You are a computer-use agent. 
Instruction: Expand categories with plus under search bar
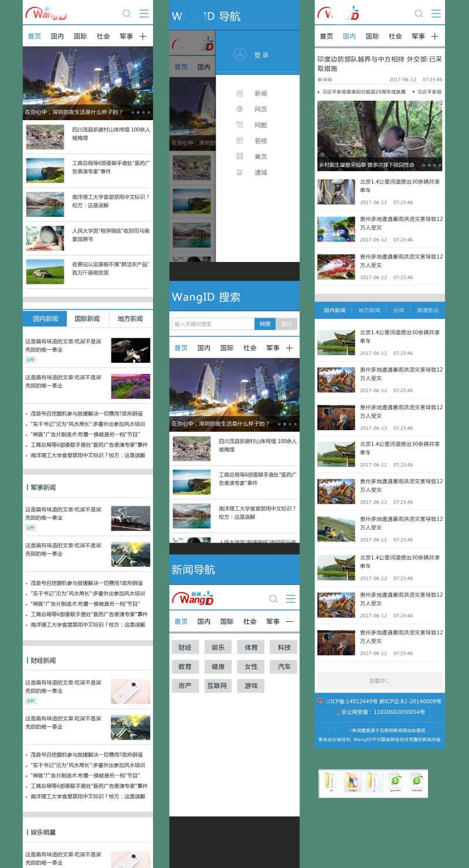pos(289,348)
